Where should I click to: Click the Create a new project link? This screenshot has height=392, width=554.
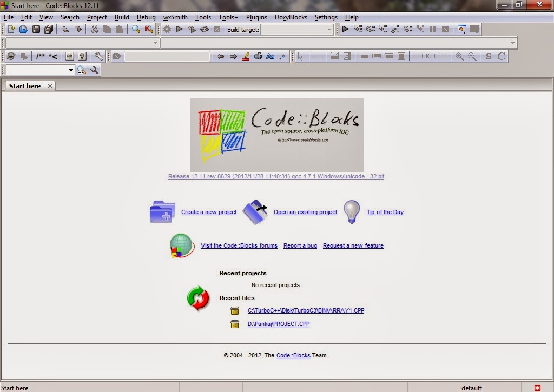[208, 212]
